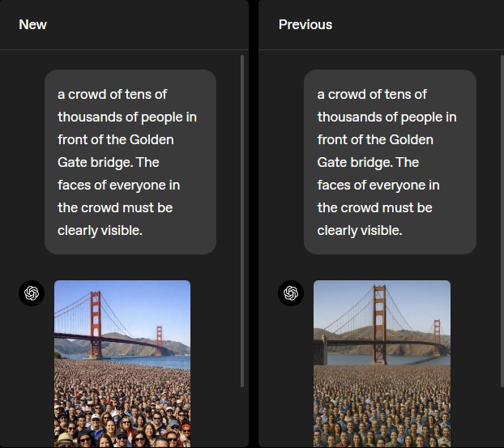
Task: Select the "Previous" panel heading
Action: pyautogui.click(x=305, y=24)
